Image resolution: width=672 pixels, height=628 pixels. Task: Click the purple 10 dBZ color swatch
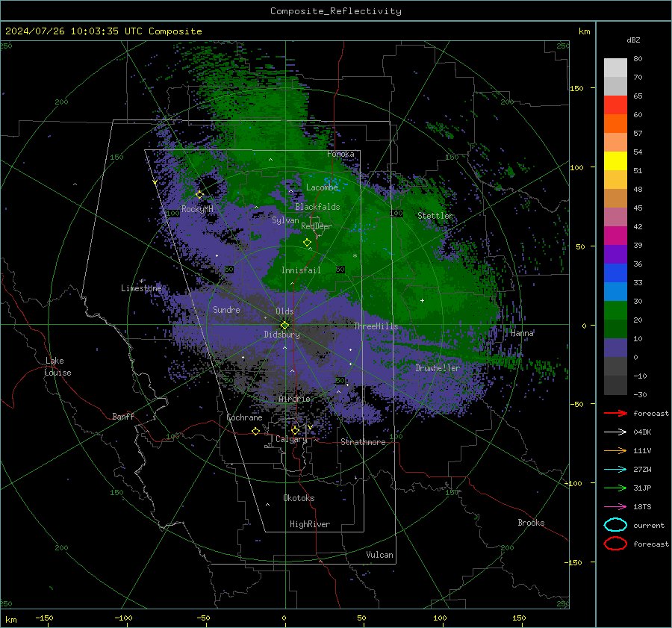(x=615, y=348)
